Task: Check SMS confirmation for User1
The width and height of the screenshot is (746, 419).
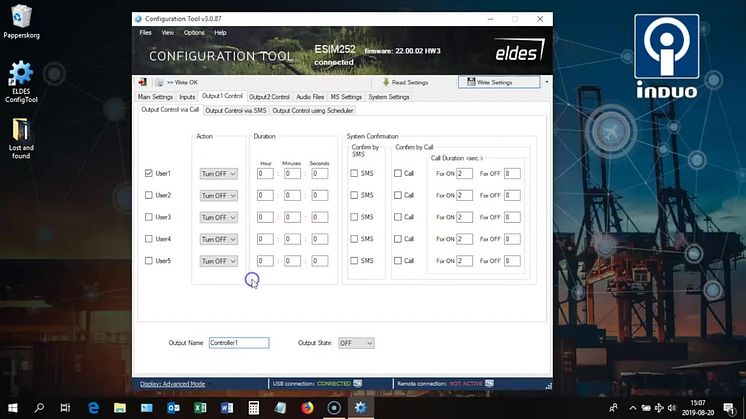Action: click(354, 173)
